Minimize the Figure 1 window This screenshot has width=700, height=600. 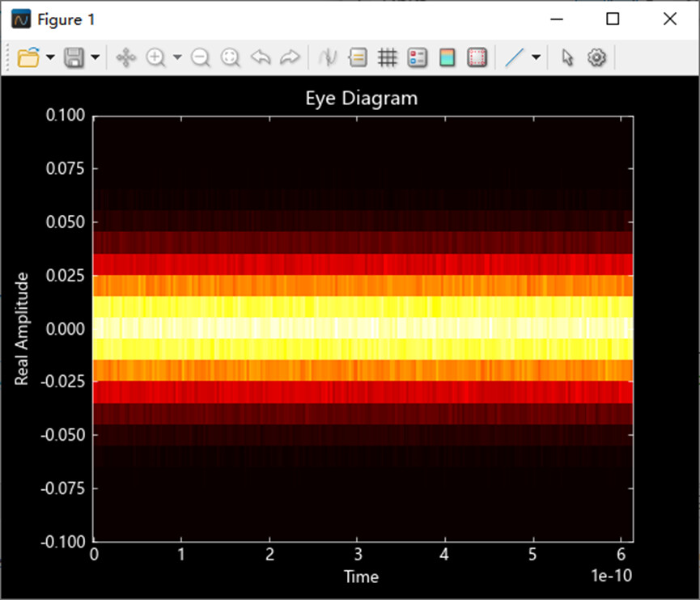click(557, 19)
